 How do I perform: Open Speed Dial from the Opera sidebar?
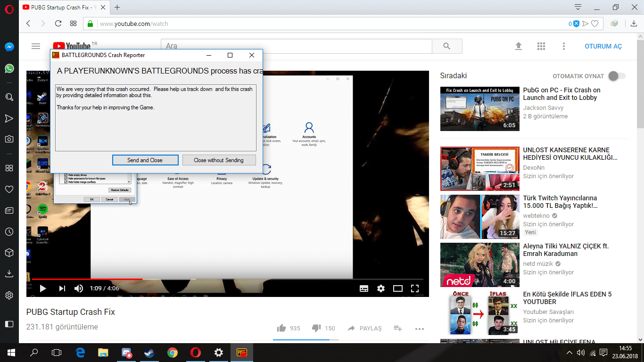[9, 168]
